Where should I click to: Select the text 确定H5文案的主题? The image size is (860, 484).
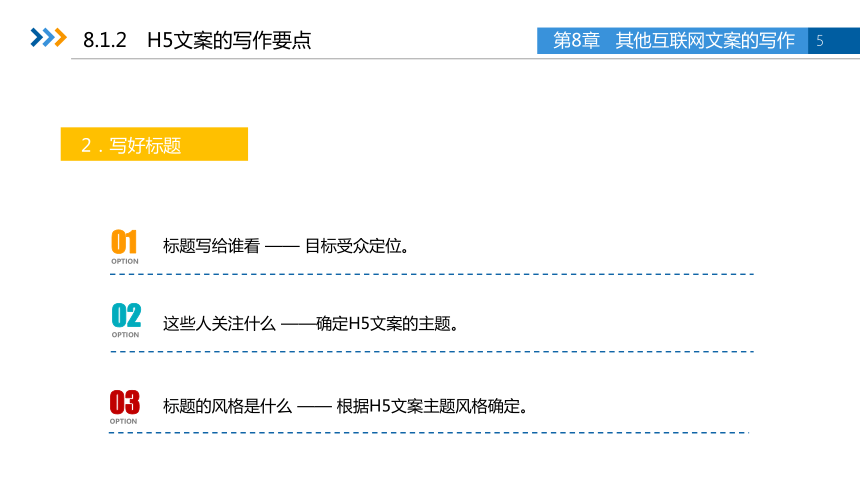coord(383,324)
